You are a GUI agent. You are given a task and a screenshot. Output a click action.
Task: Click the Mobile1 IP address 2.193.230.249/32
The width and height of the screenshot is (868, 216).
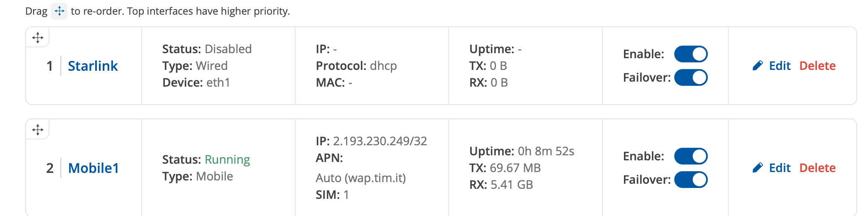pos(380,141)
